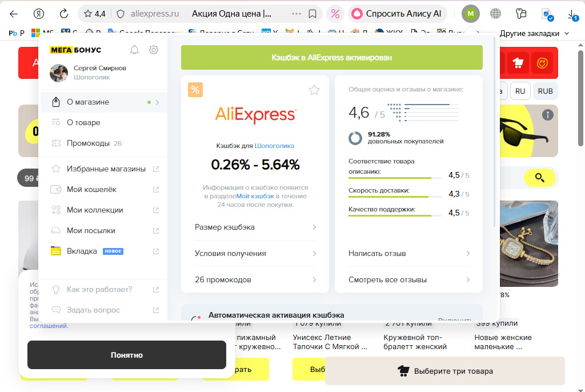Open Megabonus extension green icon
The width and height of the screenshot is (585, 392).
tap(471, 14)
